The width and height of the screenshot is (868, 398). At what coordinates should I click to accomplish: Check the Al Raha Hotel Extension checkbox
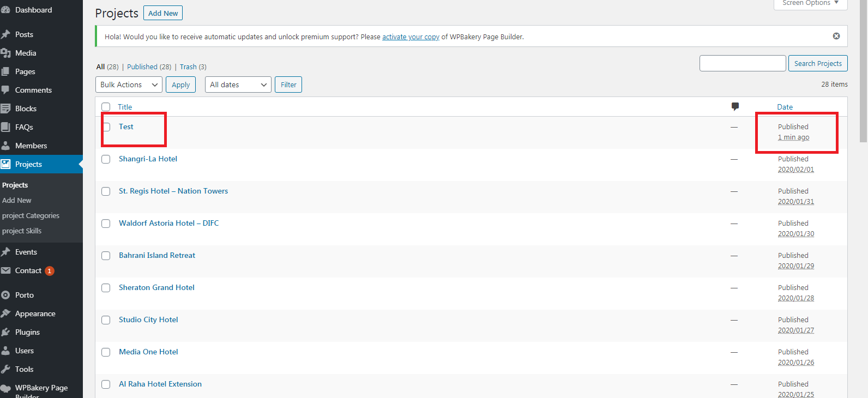(x=106, y=384)
